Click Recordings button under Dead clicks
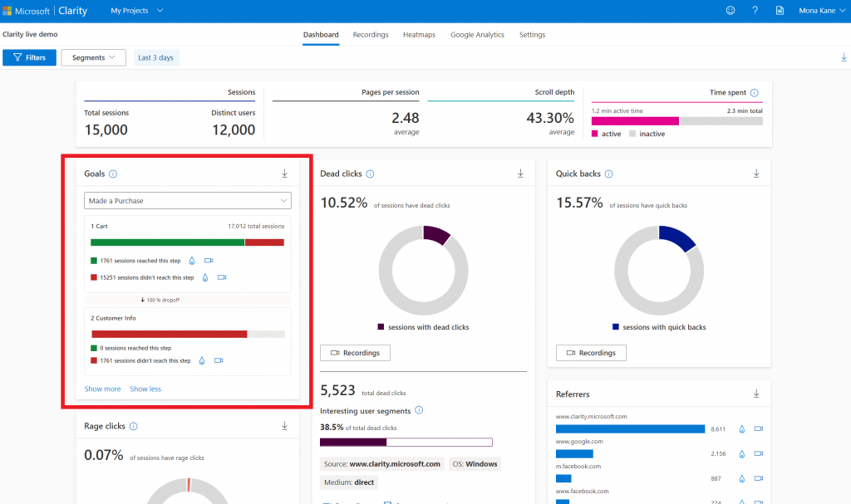This screenshot has width=851, height=504. 355,353
